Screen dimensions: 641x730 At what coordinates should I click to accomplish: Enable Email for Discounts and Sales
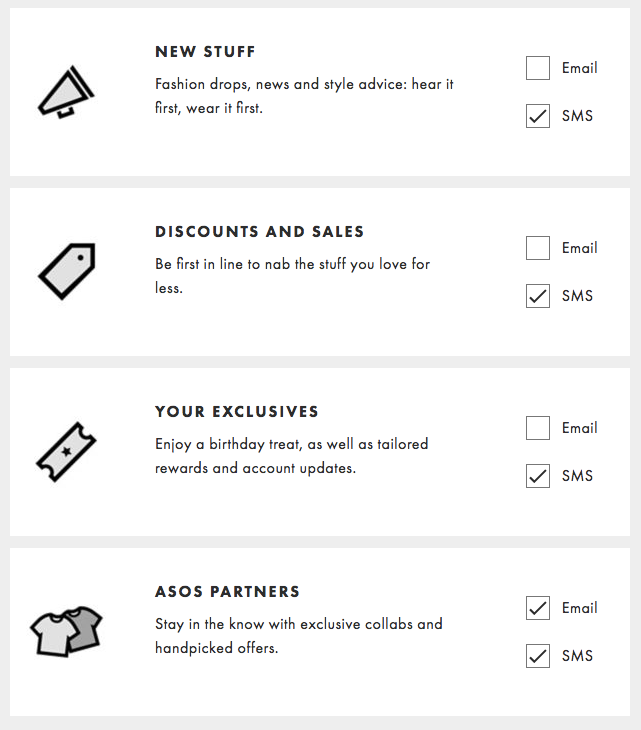click(538, 248)
